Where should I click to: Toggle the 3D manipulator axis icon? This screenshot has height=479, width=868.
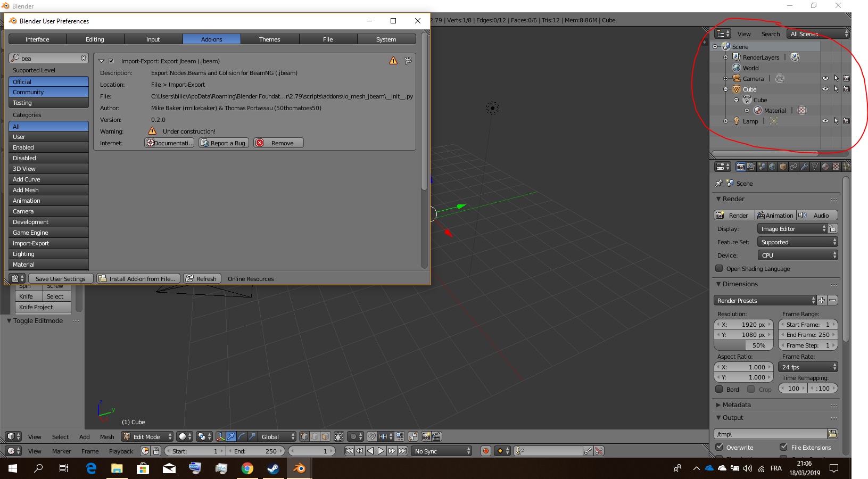221,436
